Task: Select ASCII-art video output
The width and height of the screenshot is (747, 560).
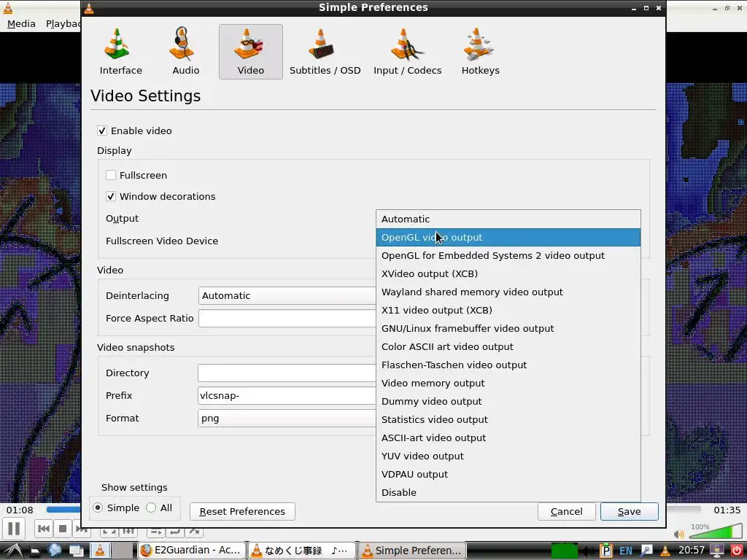Action: coord(508,437)
